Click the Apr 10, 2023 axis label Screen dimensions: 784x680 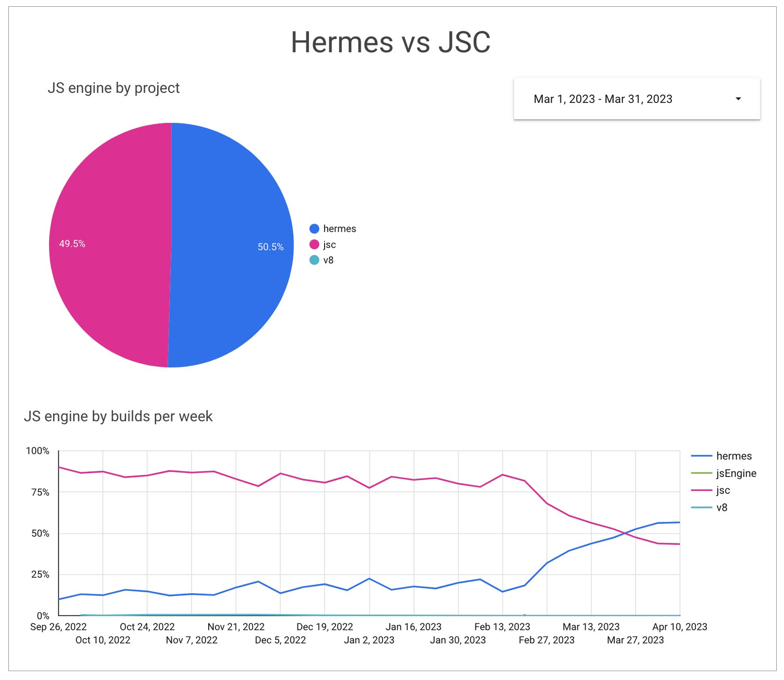679,627
